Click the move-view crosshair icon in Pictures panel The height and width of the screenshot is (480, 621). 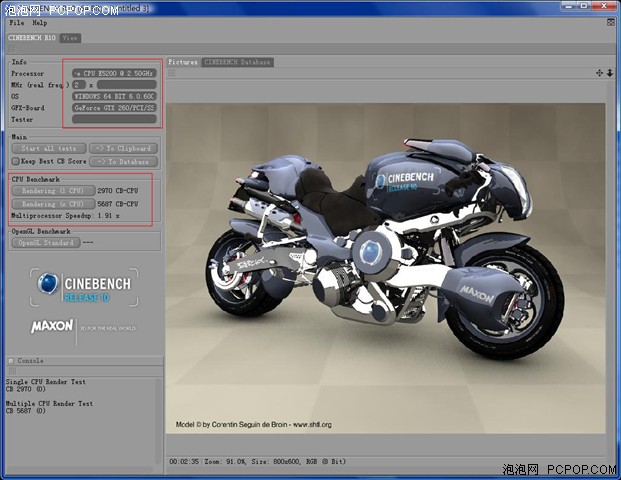coord(599,73)
